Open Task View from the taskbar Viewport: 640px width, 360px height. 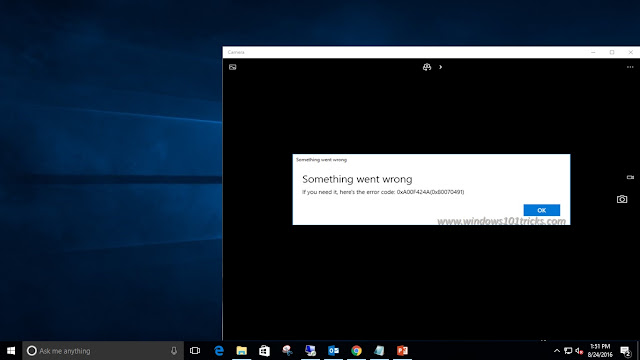195,351
